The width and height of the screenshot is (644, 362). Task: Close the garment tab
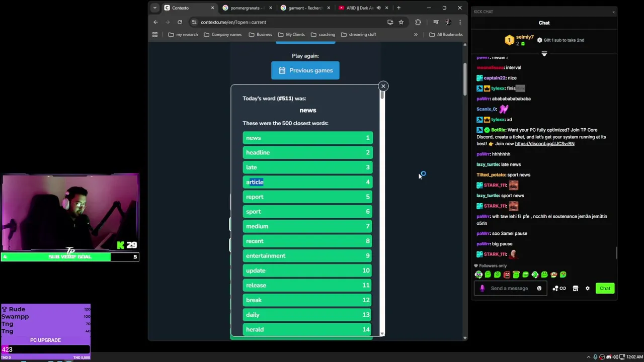coord(329,8)
